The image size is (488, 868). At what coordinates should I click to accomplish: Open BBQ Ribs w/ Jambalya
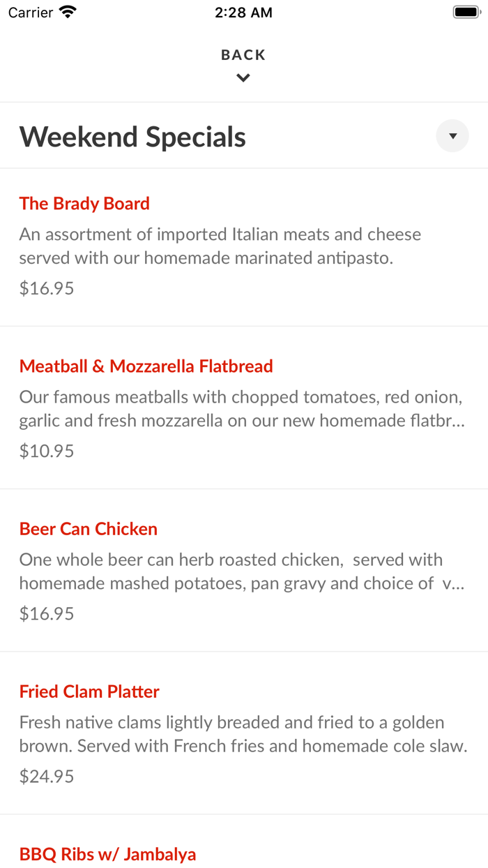(x=107, y=853)
